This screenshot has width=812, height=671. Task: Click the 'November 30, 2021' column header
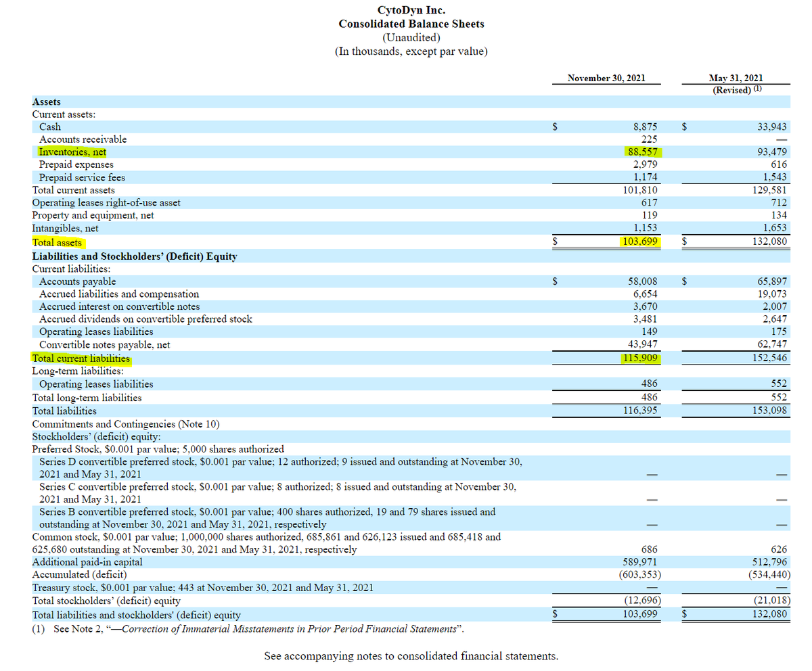[606, 78]
